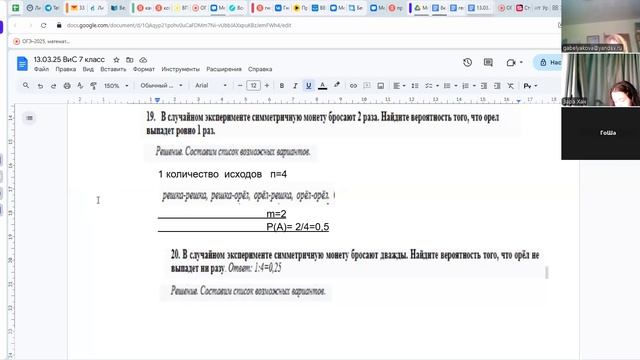
Task: Select the Гоша participant tile
Action: 600,133
